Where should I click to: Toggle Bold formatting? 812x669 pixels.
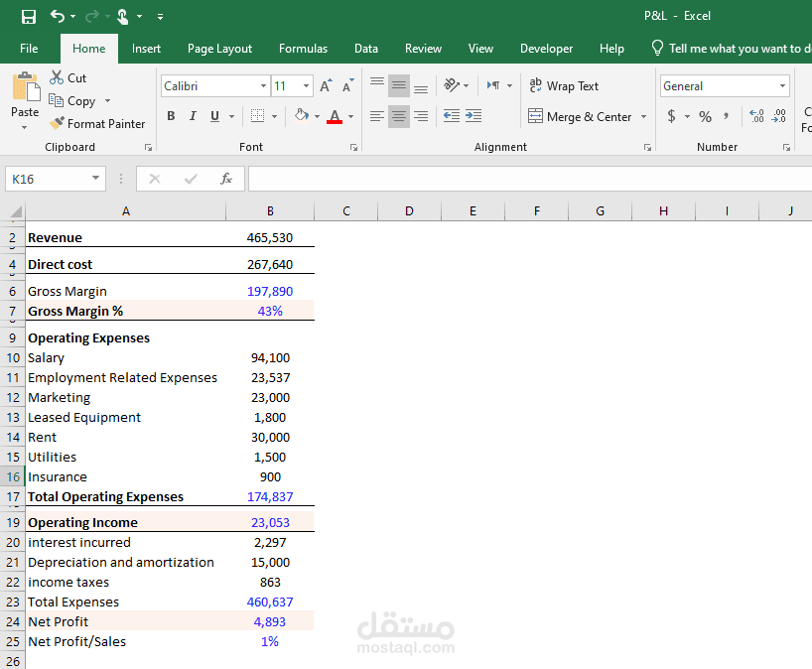click(171, 116)
